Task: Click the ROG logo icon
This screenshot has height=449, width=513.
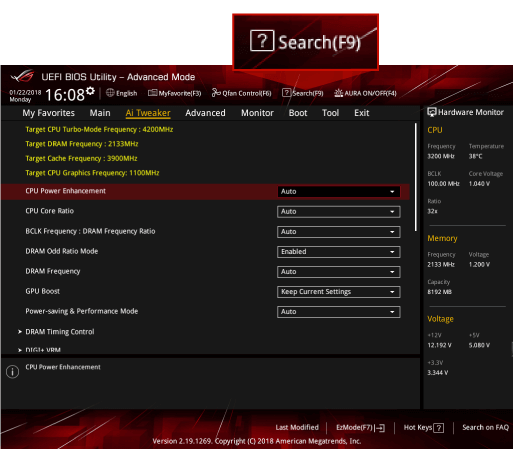Action: tap(23, 76)
